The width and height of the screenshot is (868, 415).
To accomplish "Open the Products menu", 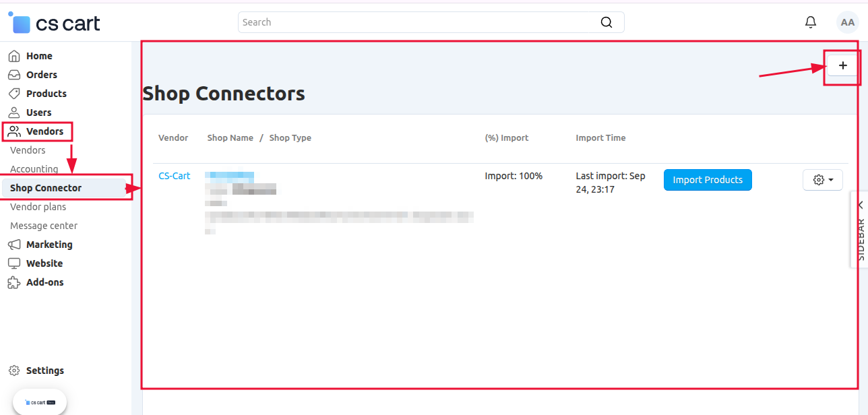I will pos(46,94).
